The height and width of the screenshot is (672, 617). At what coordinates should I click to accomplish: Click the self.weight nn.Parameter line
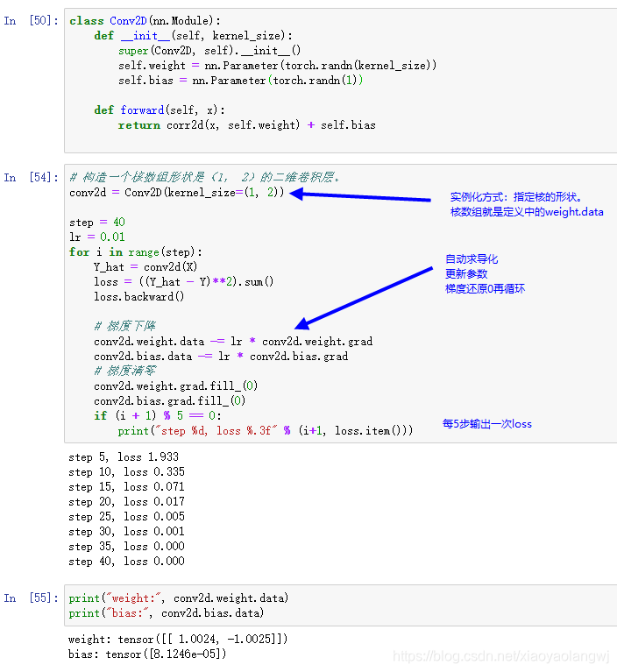point(278,66)
